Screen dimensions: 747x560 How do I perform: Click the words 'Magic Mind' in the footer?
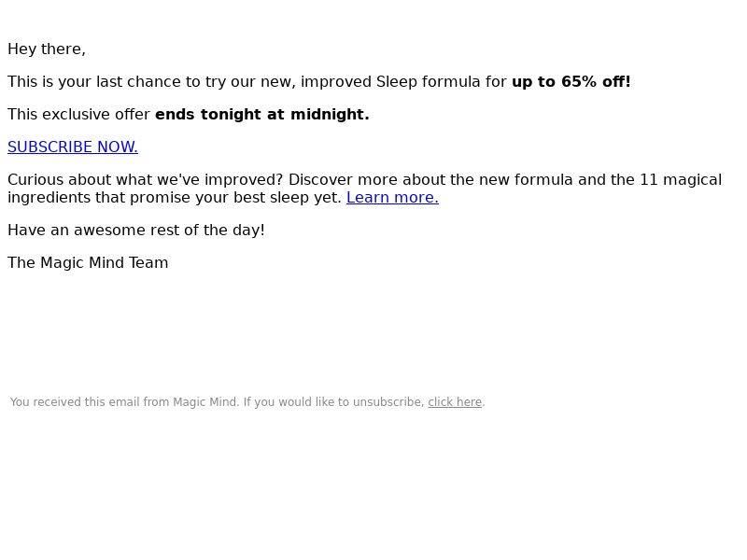point(204,402)
